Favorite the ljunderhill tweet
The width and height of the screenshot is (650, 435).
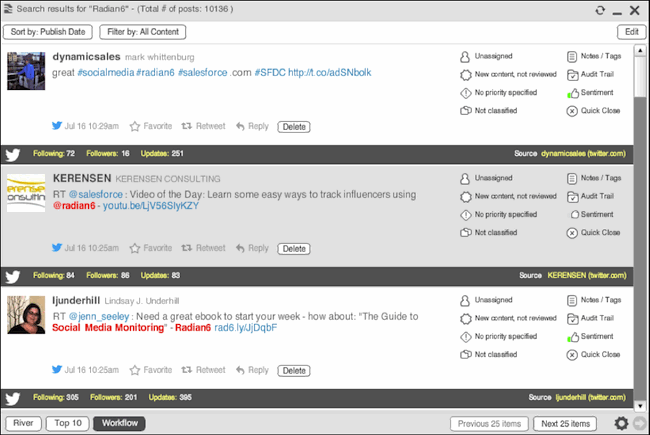click(151, 370)
